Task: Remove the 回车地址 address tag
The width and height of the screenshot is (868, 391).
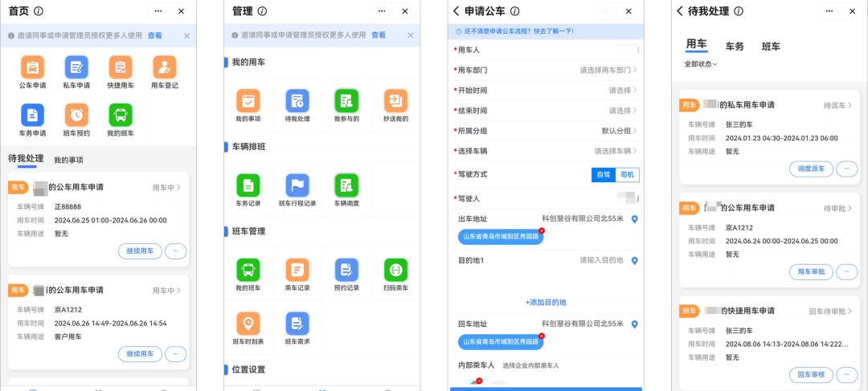Action: pyautogui.click(x=542, y=336)
